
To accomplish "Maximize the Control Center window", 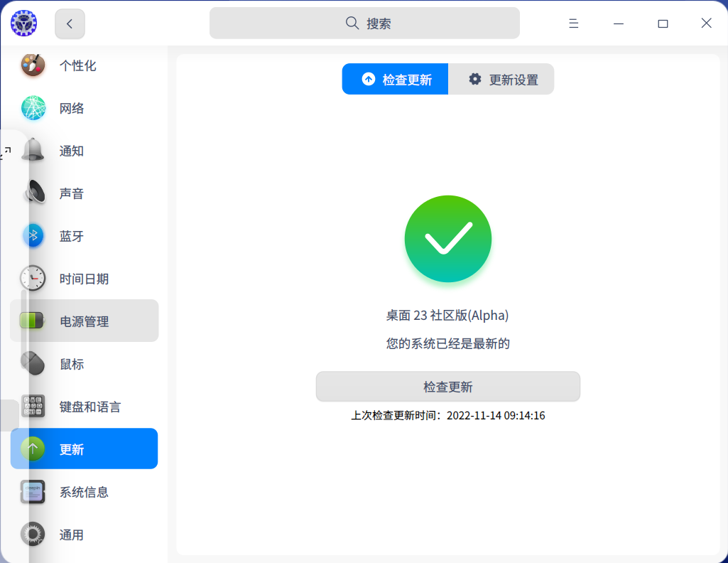I will [x=663, y=23].
